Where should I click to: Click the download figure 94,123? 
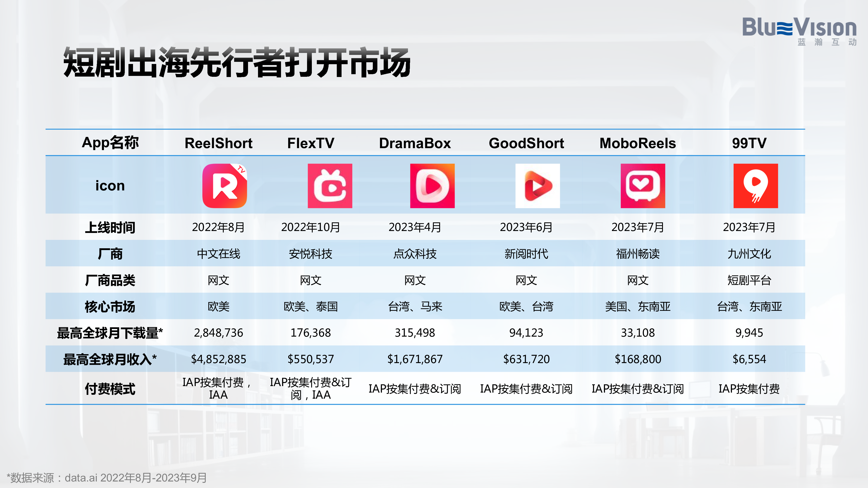coord(526,333)
